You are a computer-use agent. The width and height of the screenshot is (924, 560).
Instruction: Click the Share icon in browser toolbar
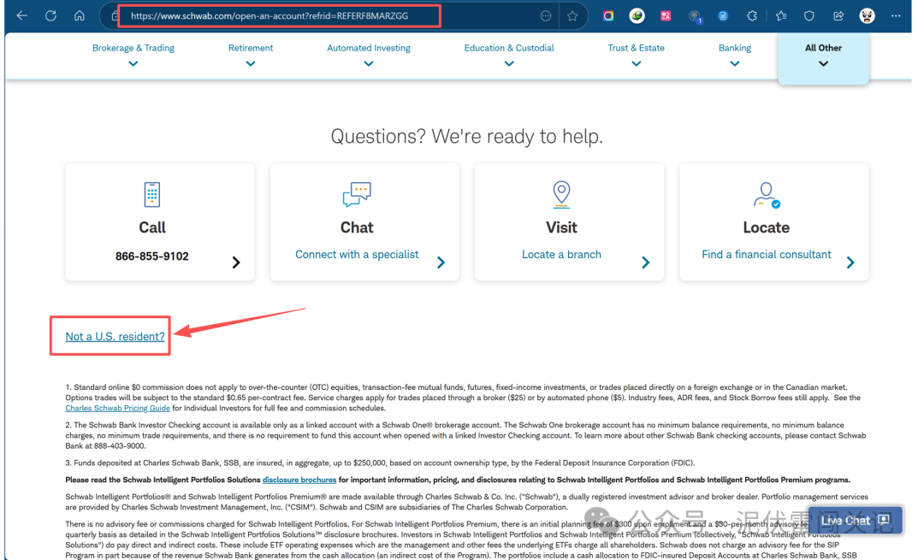(x=838, y=16)
